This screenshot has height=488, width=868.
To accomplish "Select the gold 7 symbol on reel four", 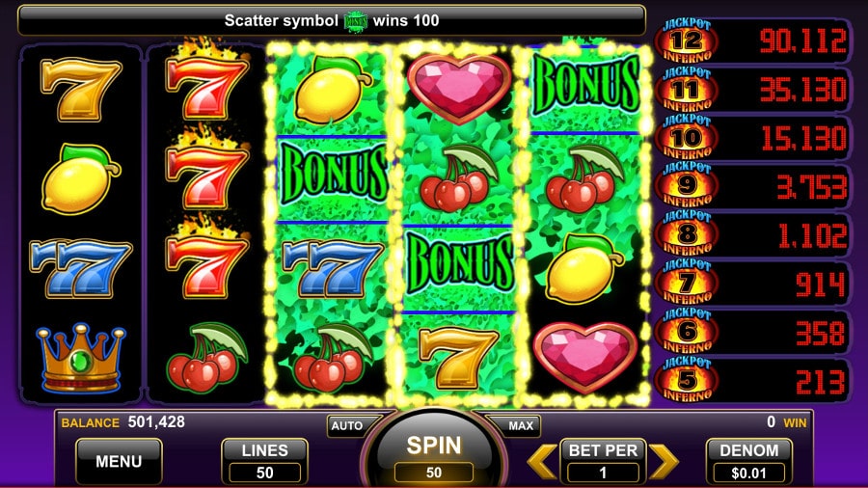I will [x=457, y=359].
